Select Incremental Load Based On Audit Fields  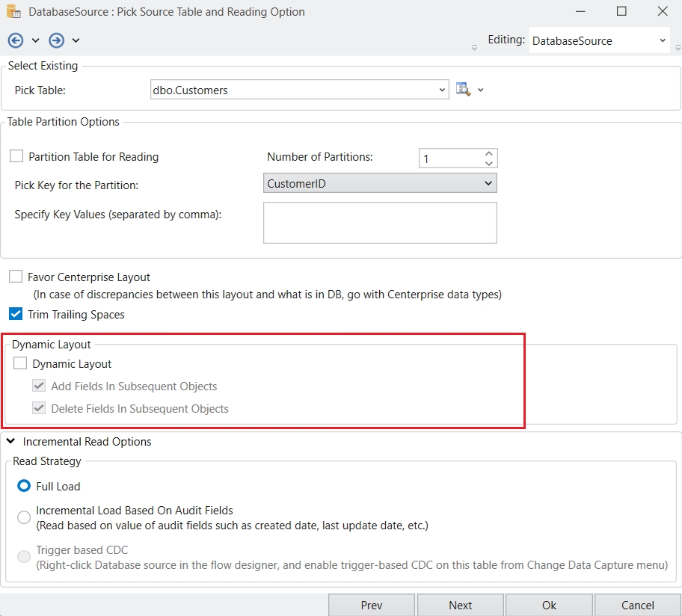tap(24, 517)
